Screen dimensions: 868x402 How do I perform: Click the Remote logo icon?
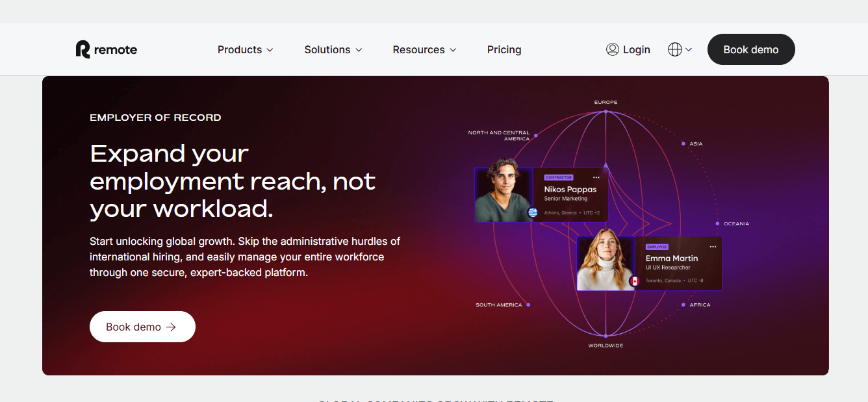(83, 49)
